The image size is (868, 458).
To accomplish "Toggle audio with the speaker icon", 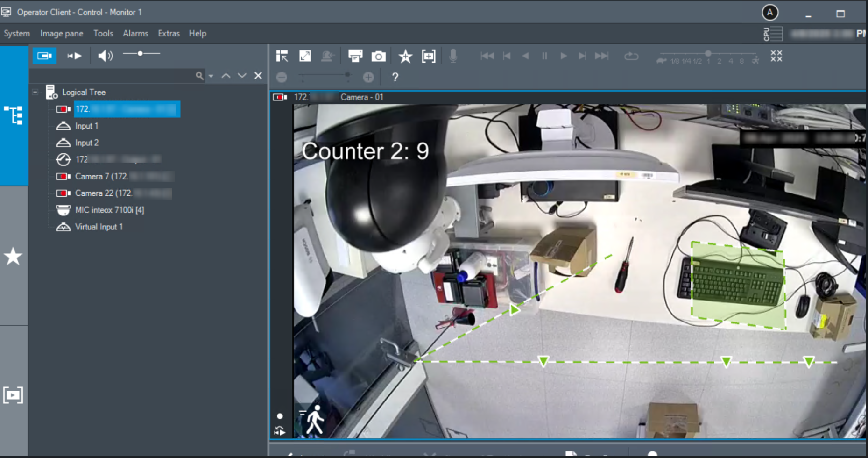I will click(x=105, y=56).
